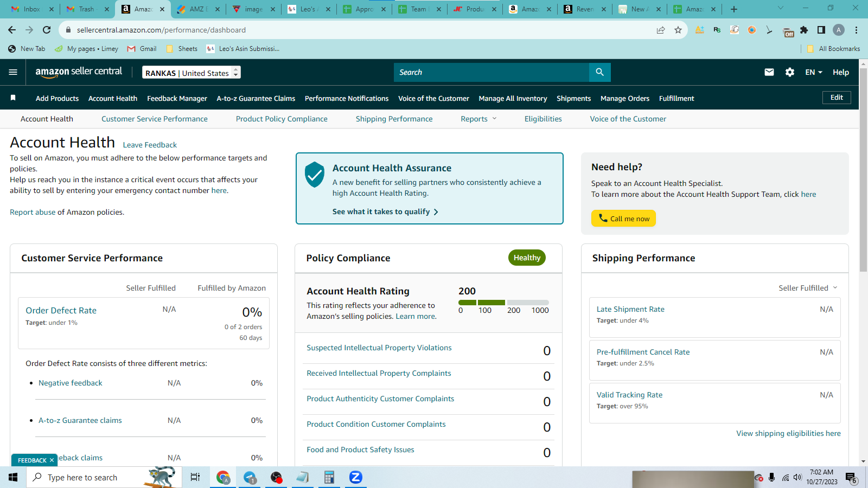Open the Late Shipment Rate link

pyautogui.click(x=630, y=309)
